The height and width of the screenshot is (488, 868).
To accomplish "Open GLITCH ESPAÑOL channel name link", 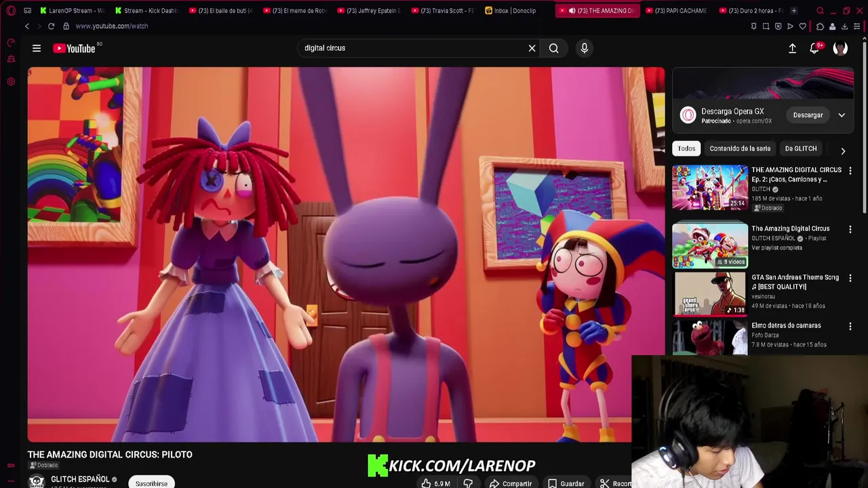I will [x=80, y=479].
